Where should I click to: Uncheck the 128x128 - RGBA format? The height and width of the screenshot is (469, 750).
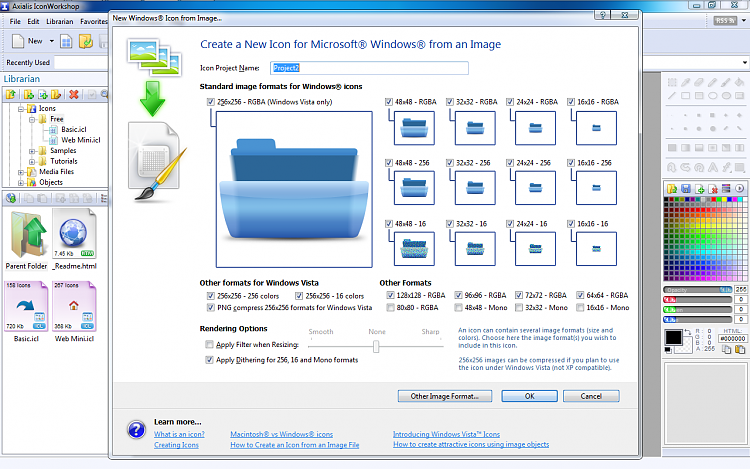point(390,295)
